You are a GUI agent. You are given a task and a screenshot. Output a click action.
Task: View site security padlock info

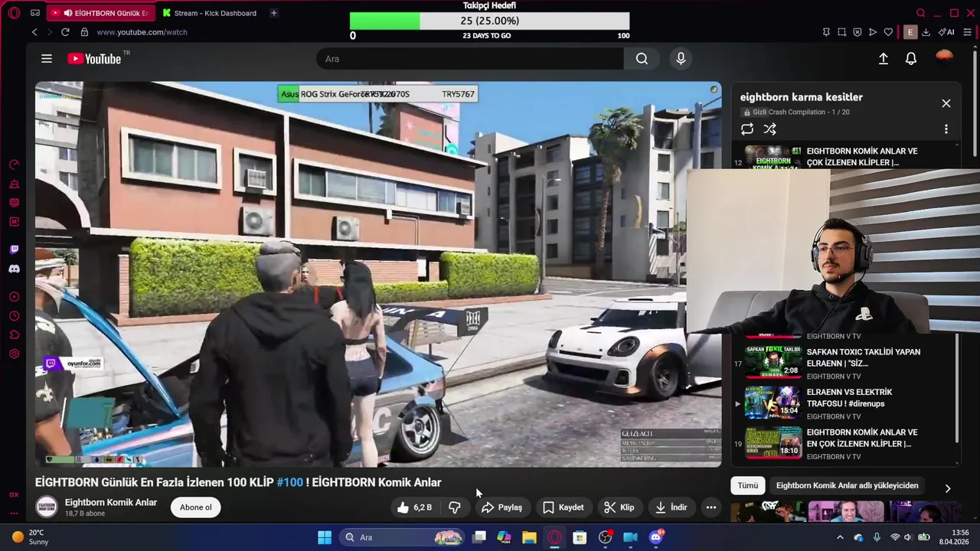click(84, 32)
